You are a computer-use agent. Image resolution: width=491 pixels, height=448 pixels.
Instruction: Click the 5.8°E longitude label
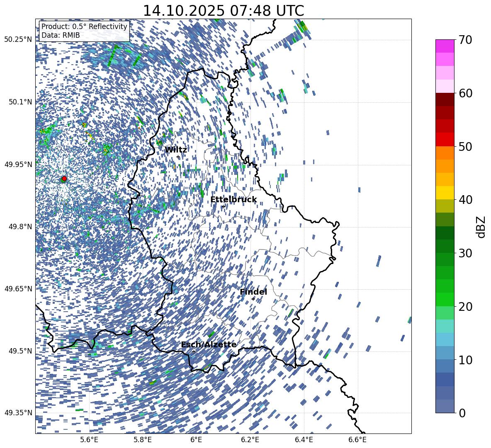pos(143,440)
